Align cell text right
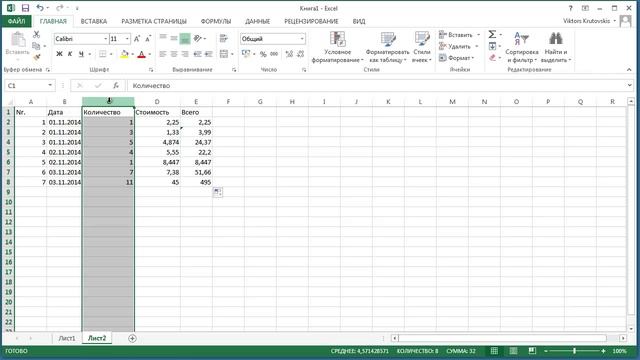This screenshot has width=640, height=360. click(185, 54)
